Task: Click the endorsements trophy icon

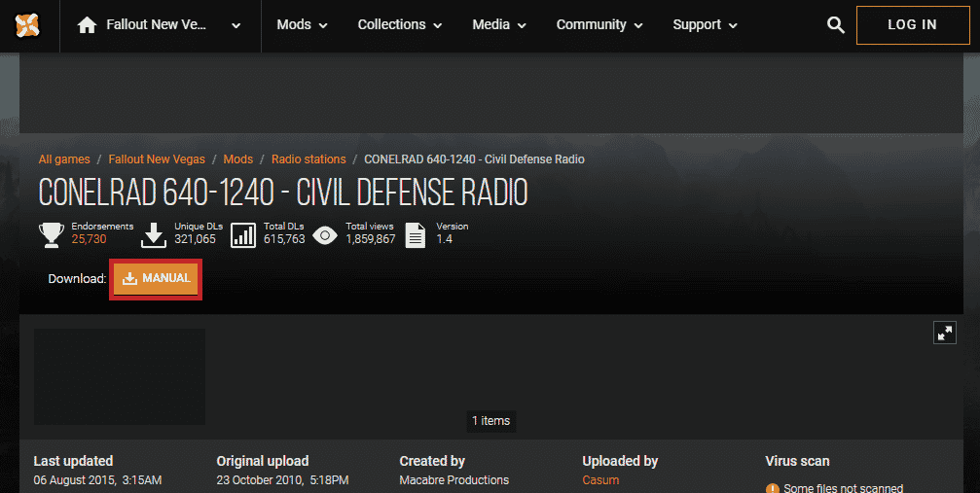Action: [52, 235]
